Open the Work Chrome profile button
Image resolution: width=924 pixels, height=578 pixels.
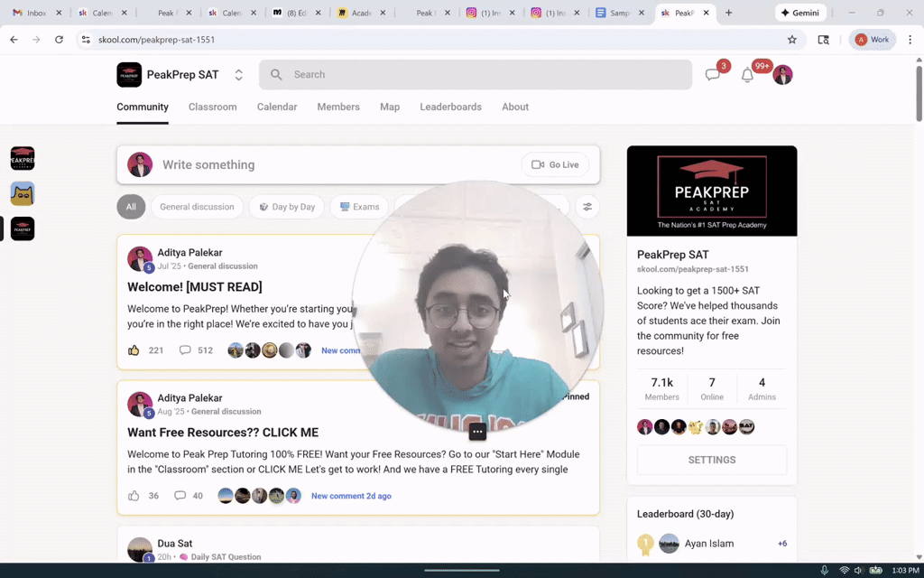[873, 40]
